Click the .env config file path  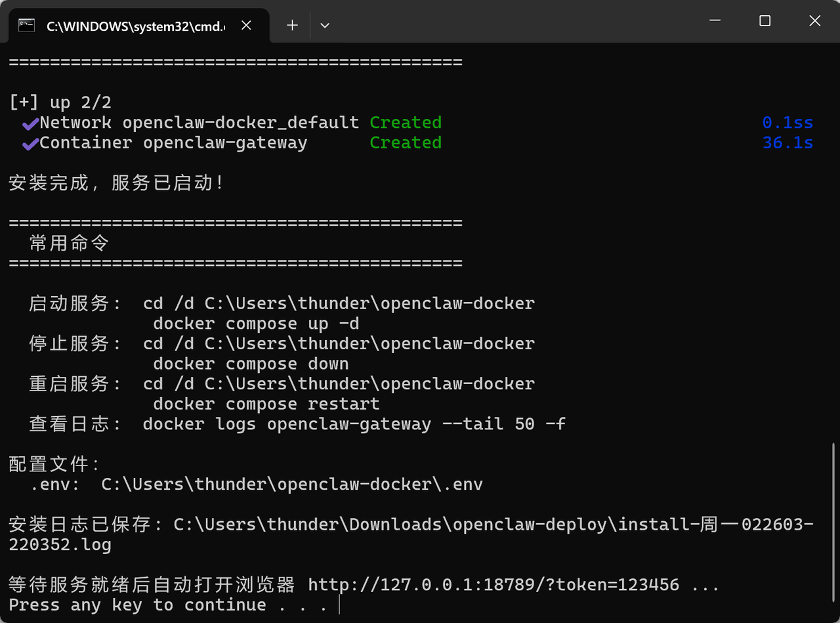pyautogui.click(x=291, y=484)
